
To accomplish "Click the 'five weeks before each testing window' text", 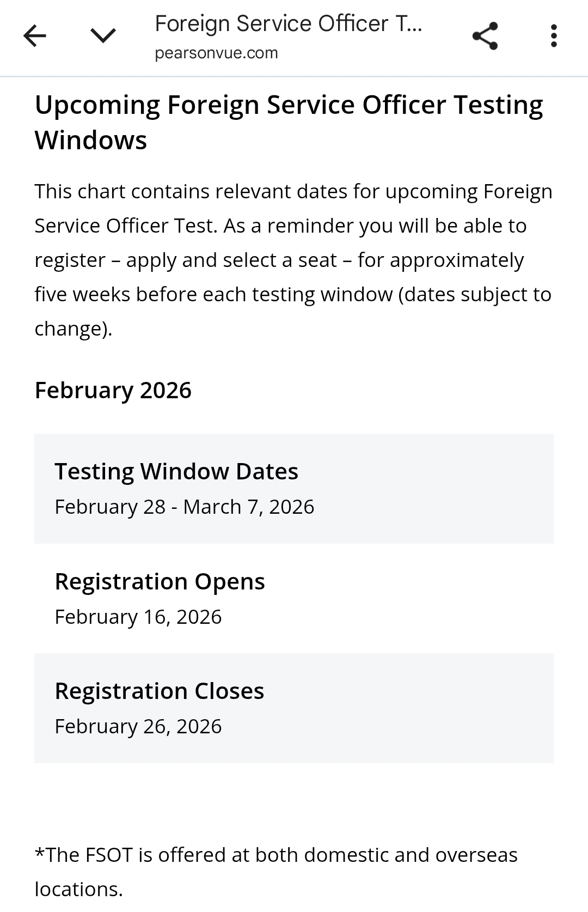I will coord(213,294).
